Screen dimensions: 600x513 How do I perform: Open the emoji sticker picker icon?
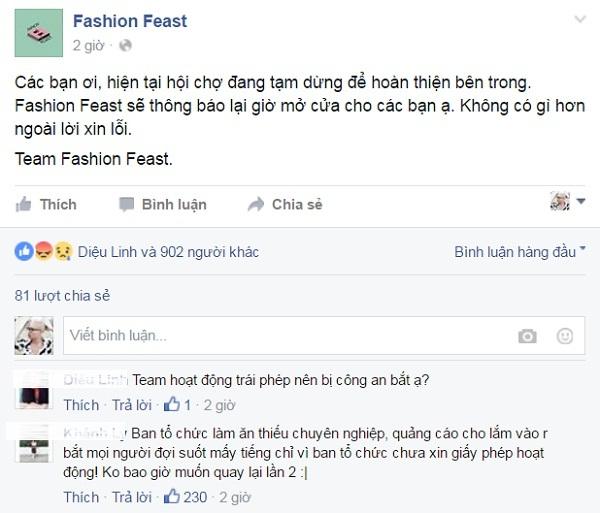[565, 337]
